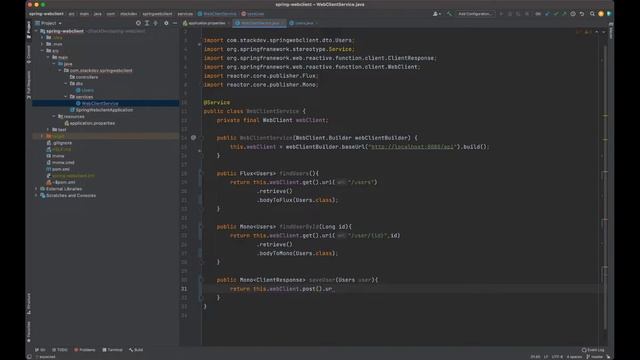Select the pom.xml file in project tree
The image size is (640, 360).
point(58,169)
